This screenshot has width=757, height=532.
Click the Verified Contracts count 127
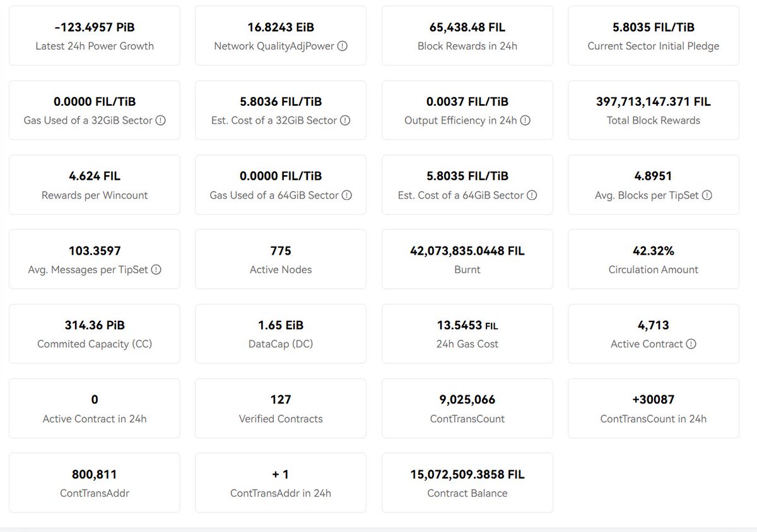281,400
